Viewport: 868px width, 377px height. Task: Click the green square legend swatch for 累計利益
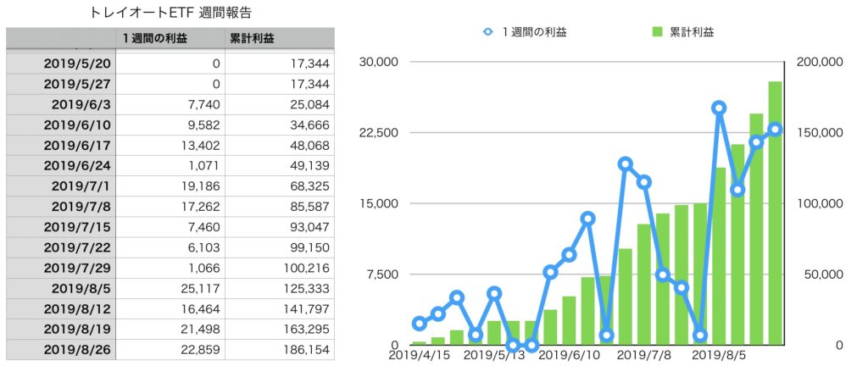658,32
